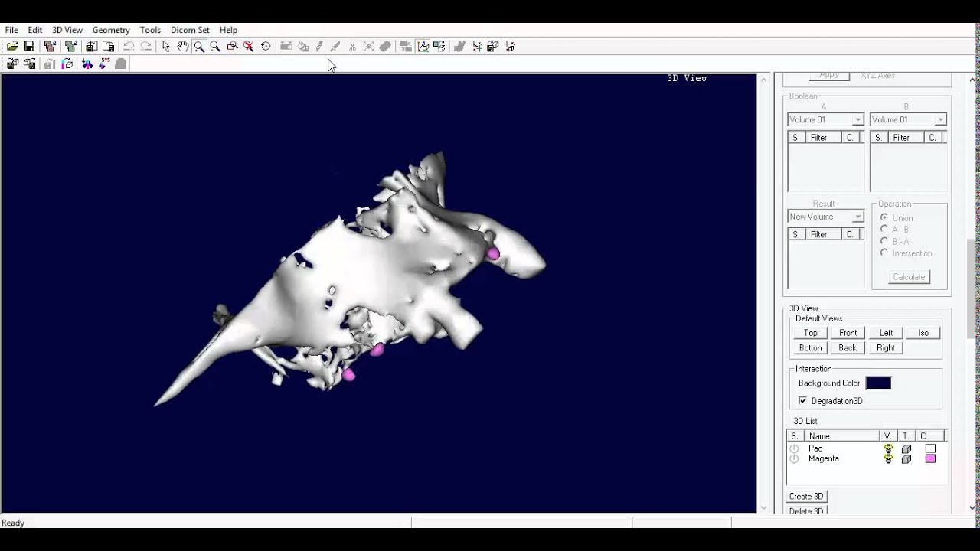Click the SYS rocket icon in second toolbar row

tap(104, 64)
